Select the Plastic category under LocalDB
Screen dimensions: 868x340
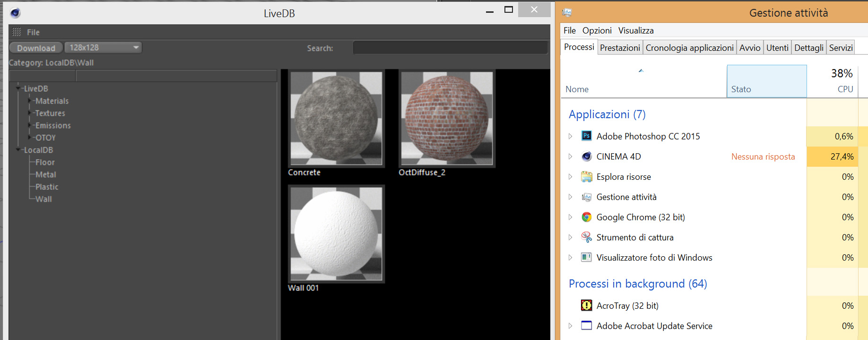click(47, 187)
